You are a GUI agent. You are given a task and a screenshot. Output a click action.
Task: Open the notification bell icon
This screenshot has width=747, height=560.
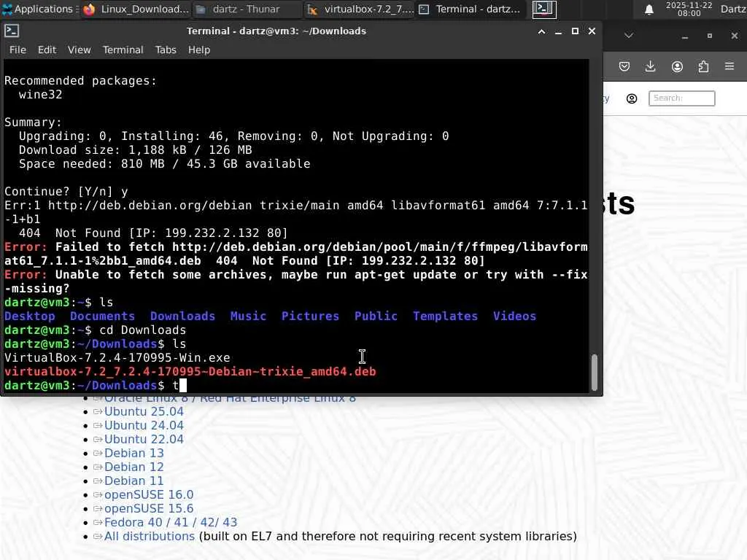pos(649,9)
